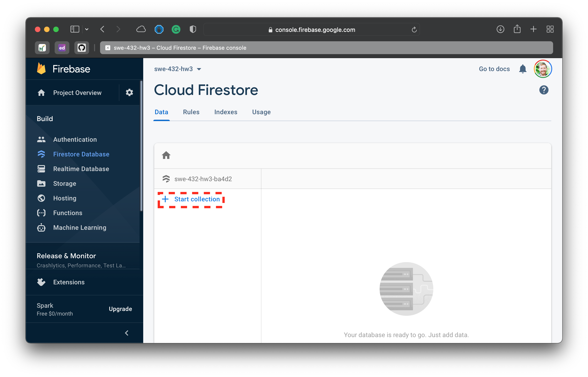Click the Functions icon in sidebar

42,213
